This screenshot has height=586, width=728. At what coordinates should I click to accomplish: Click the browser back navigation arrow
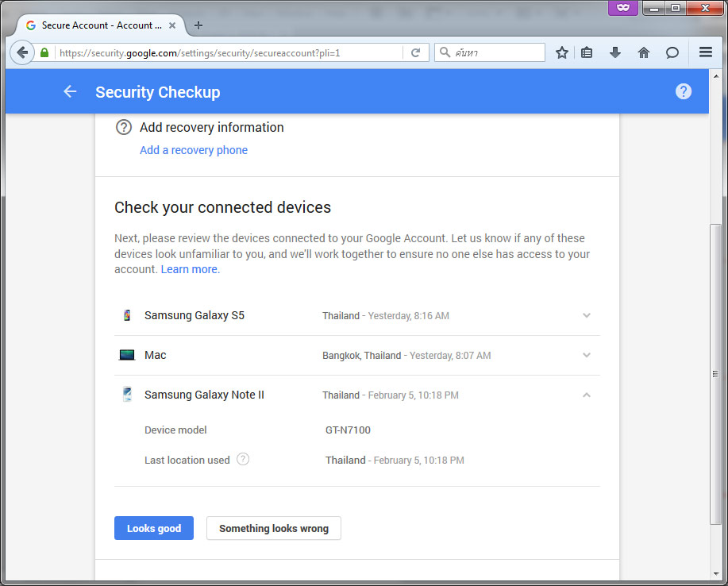coord(21,52)
